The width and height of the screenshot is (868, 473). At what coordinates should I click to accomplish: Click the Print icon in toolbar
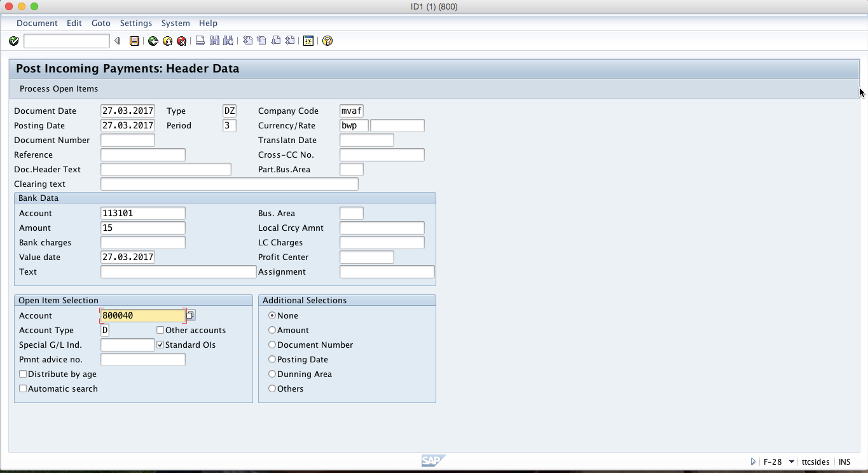[200, 41]
